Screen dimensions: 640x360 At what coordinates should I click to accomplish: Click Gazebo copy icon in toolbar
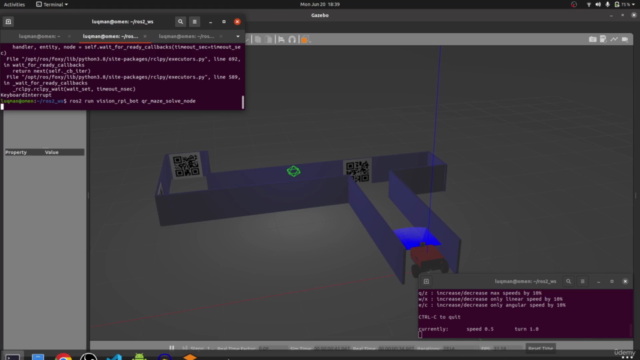(258, 39)
